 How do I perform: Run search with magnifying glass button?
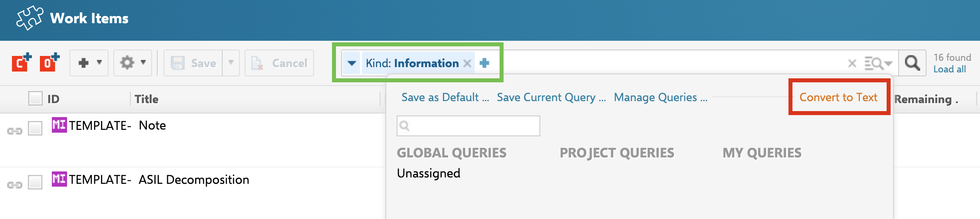[x=912, y=63]
